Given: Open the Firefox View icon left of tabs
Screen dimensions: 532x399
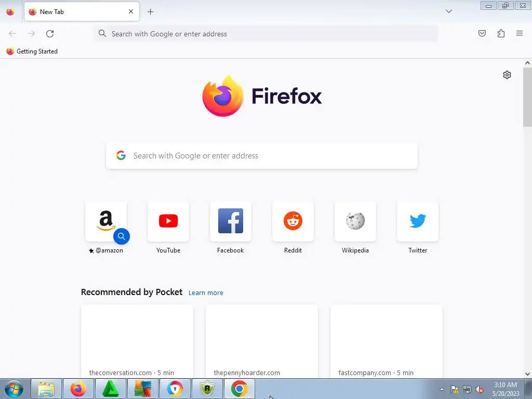Looking at the screenshot, I should pyautogui.click(x=10, y=11).
